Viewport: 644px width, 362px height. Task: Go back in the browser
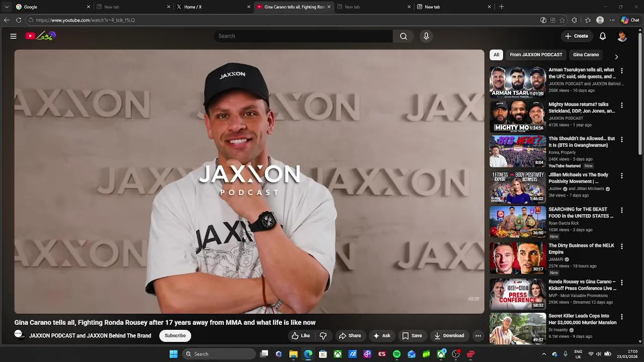click(7, 20)
